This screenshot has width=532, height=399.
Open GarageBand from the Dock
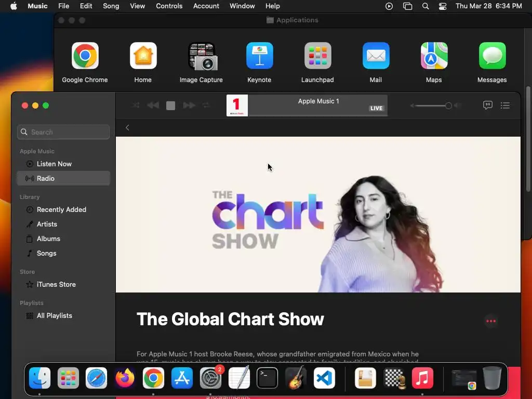pos(296,378)
